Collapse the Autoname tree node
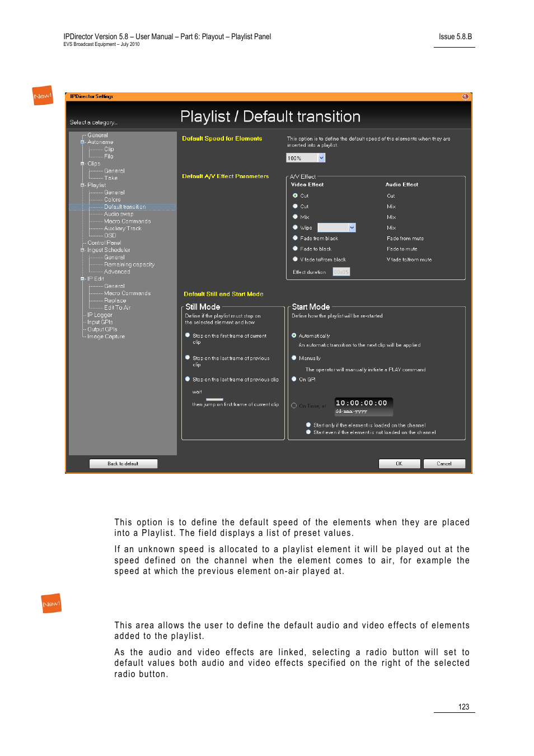This screenshot has height=756, width=534. [x=83, y=142]
